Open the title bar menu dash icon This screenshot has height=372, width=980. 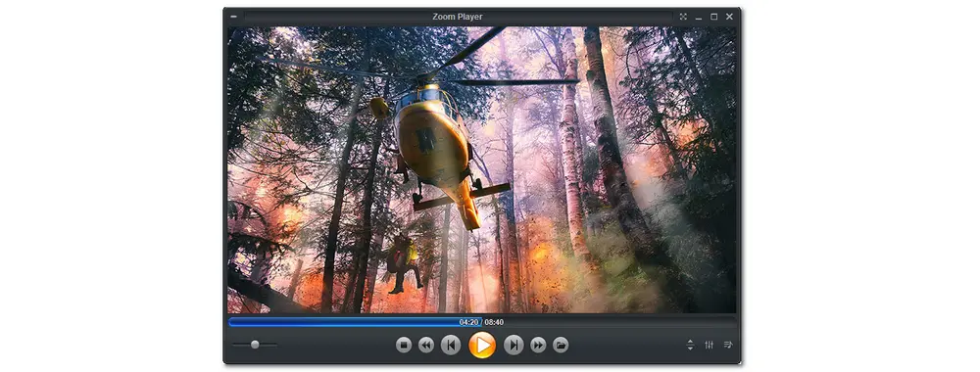234,17
